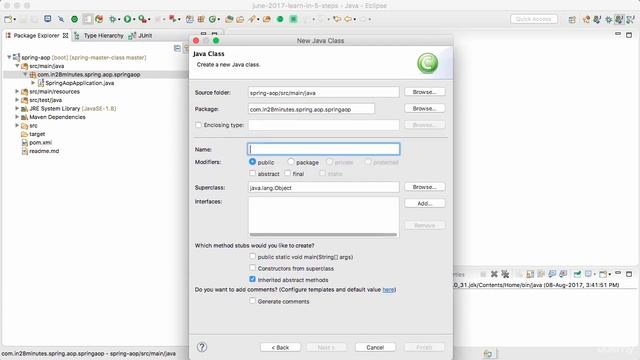This screenshot has height=360, width=640.
Task: Click the Skip All Breakpoints toolbar icon
Action: click(61, 19)
